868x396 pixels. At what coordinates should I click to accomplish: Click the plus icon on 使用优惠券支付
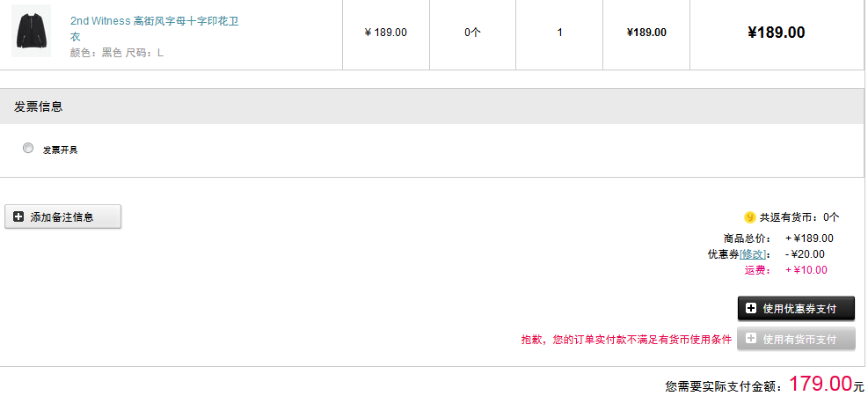(x=751, y=309)
